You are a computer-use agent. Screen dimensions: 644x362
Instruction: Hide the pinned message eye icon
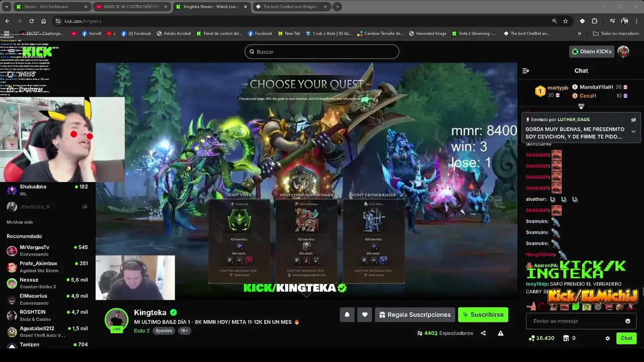pyautogui.click(x=633, y=120)
